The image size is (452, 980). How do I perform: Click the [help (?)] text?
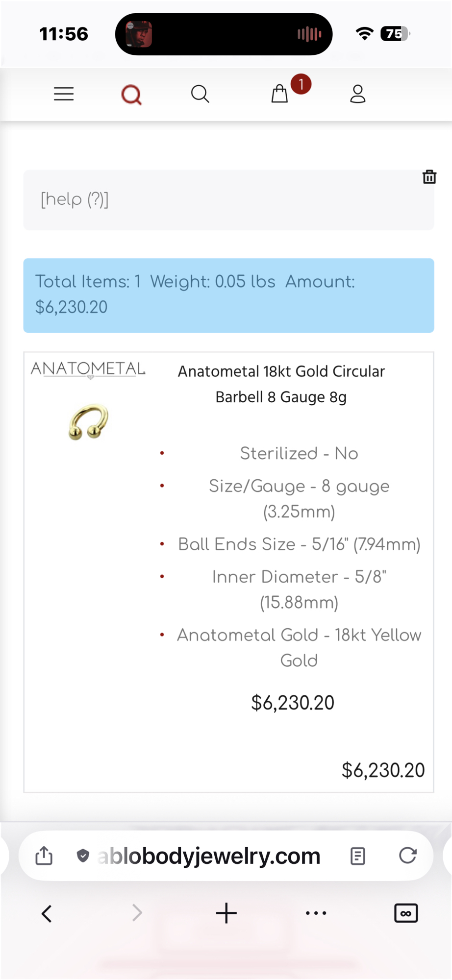click(75, 199)
